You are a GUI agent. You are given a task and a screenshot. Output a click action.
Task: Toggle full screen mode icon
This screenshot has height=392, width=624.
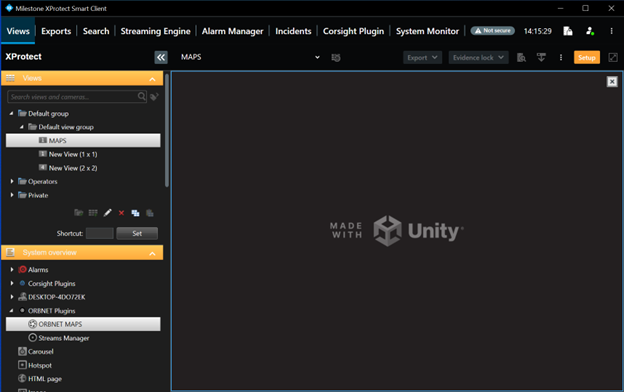[x=613, y=58]
